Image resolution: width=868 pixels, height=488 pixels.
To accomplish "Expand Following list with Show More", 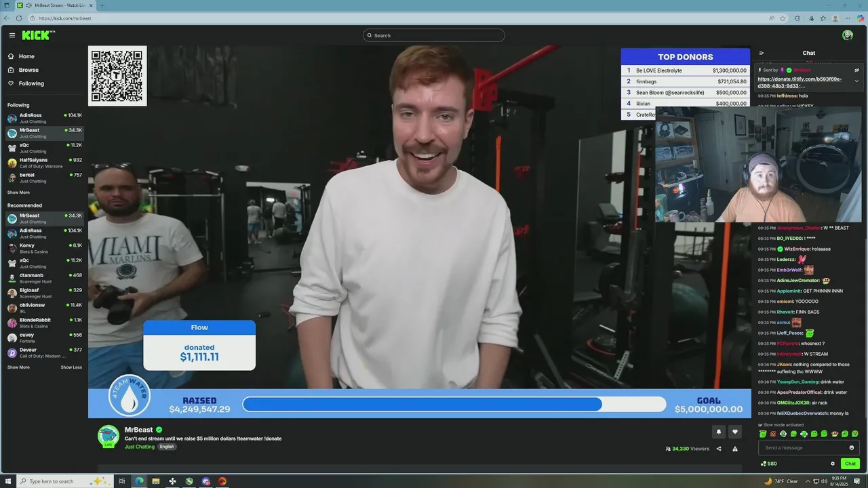I will pos(18,192).
